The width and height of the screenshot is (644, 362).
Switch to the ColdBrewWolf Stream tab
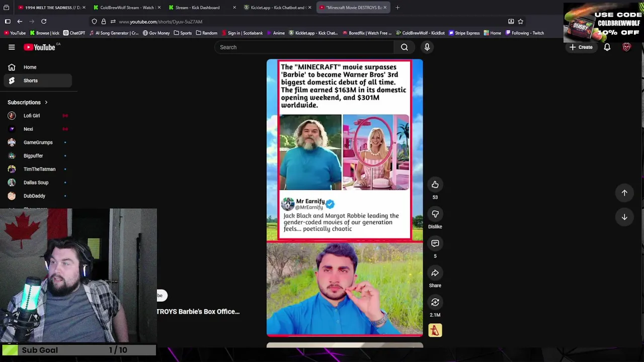tap(127, 8)
